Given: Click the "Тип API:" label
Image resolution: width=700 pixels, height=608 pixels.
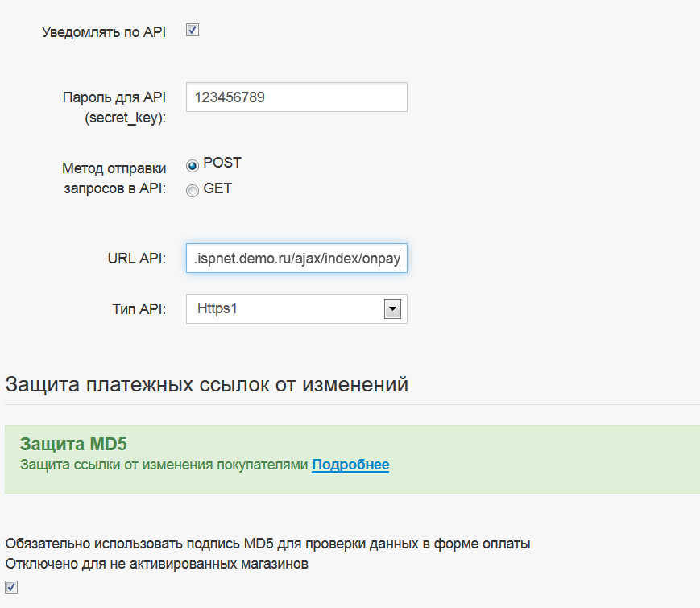Looking at the screenshot, I should point(139,308).
